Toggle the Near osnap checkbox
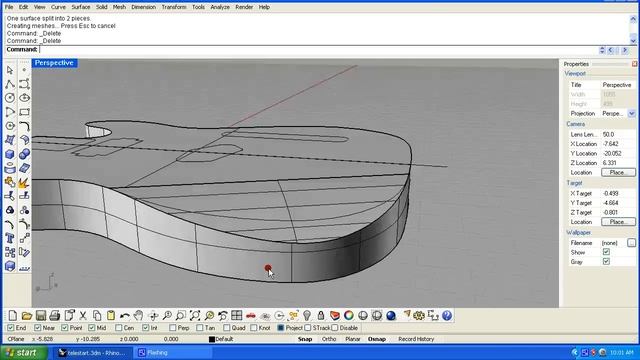Screen dimensions: 640x360 [x=38, y=328]
